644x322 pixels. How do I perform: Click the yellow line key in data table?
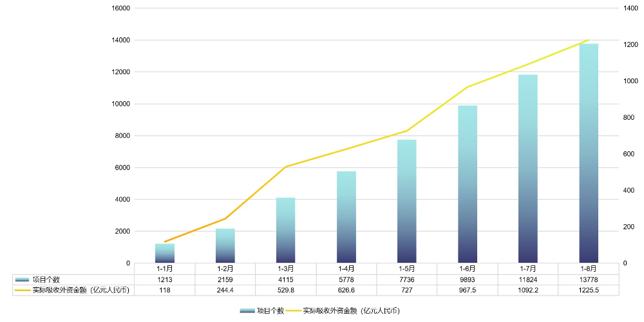pyautogui.click(x=23, y=290)
